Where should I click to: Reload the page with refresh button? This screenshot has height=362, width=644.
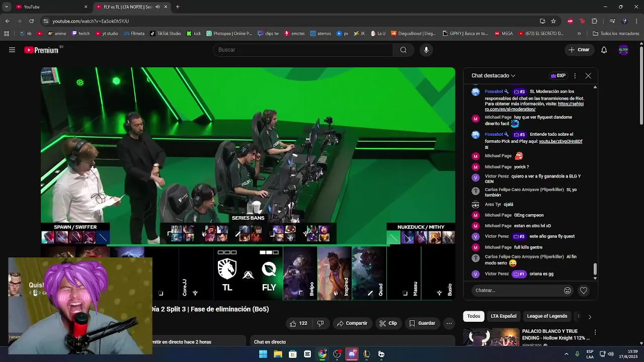(31, 21)
